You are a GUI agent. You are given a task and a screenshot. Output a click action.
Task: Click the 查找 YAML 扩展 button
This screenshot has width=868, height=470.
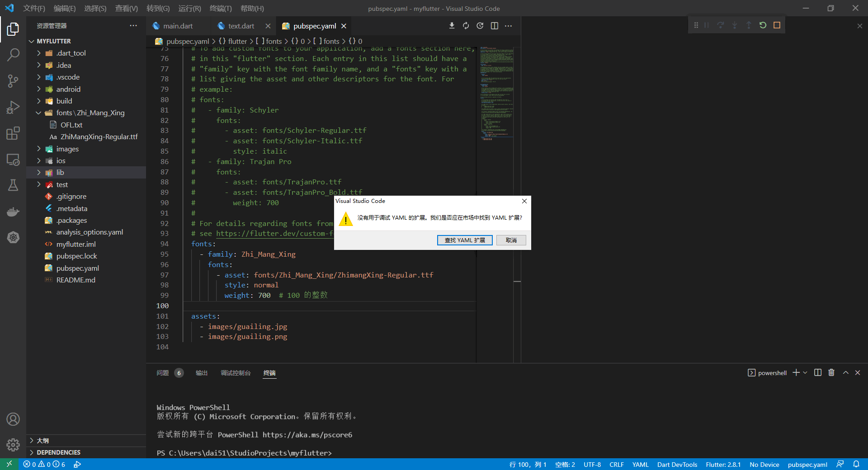tap(464, 240)
